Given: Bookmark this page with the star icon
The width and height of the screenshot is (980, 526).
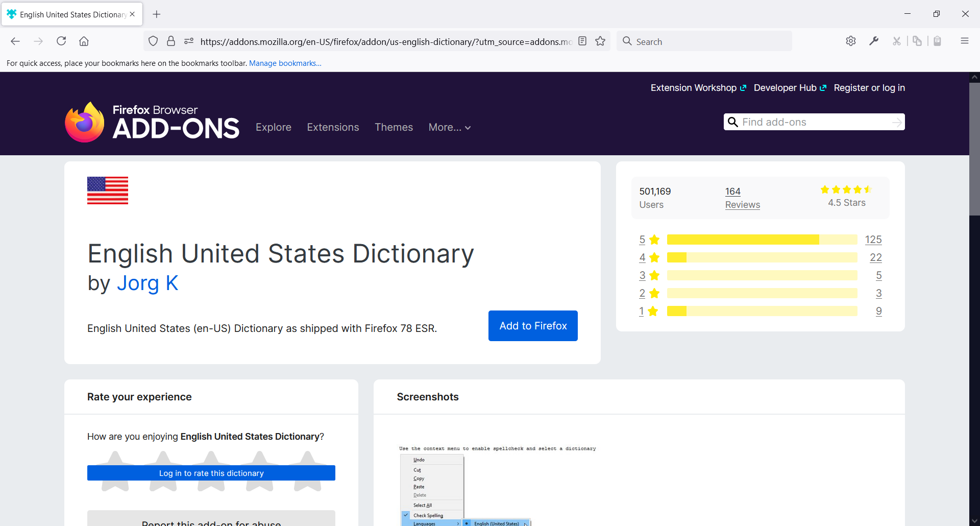Looking at the screenshot, I should 600,41.
